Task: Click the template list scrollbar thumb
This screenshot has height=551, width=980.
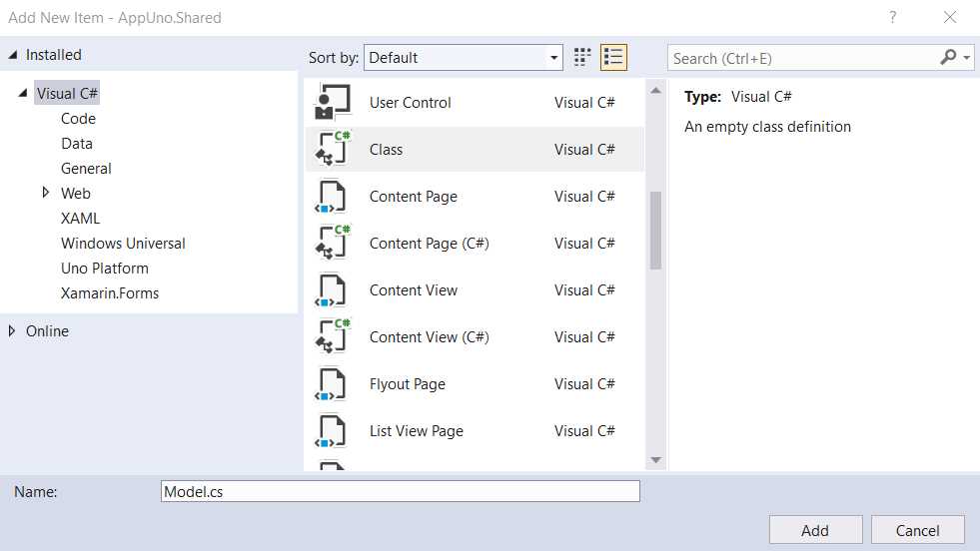Action: (655, 230)
